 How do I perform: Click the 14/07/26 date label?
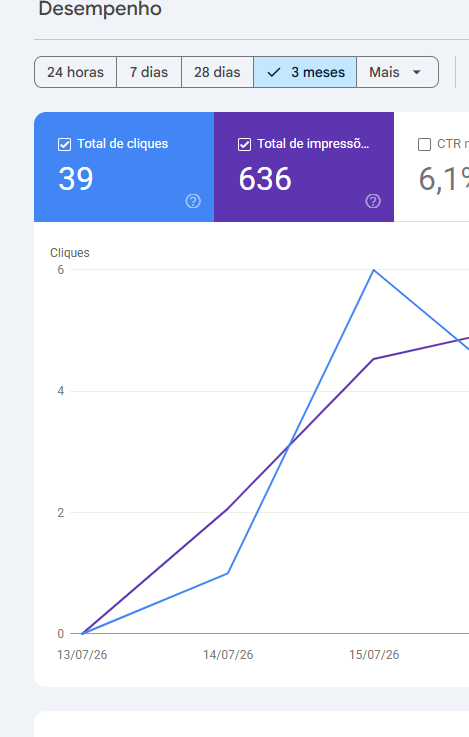click(x=228, y=655)
